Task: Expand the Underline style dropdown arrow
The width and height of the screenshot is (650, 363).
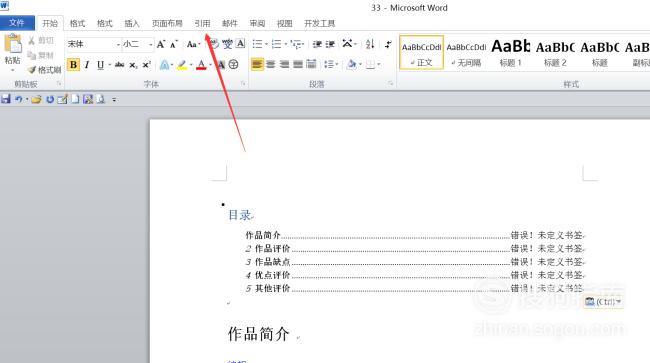Action: pyautogui.click(x=109, y=65)
